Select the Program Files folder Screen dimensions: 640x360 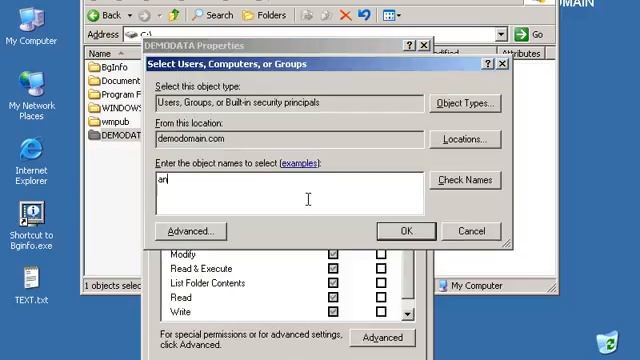115,94
